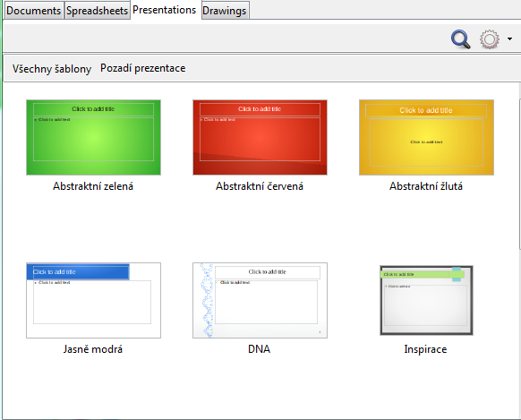Select the Abstraktní žlutá template thumbnail
This screenshot has height=420, width=521.
tap(426, 137)
